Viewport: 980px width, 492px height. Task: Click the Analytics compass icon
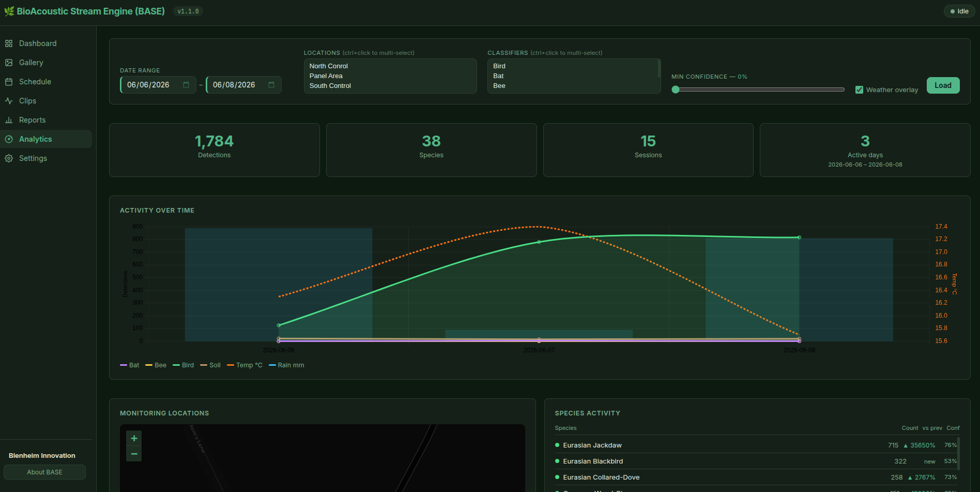[x=9, y=139]
